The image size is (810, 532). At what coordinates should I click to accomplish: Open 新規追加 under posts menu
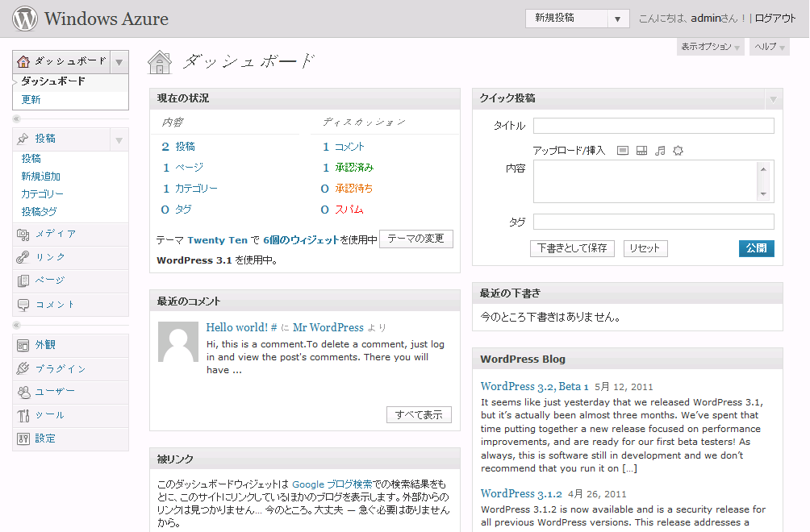point(41,177)
